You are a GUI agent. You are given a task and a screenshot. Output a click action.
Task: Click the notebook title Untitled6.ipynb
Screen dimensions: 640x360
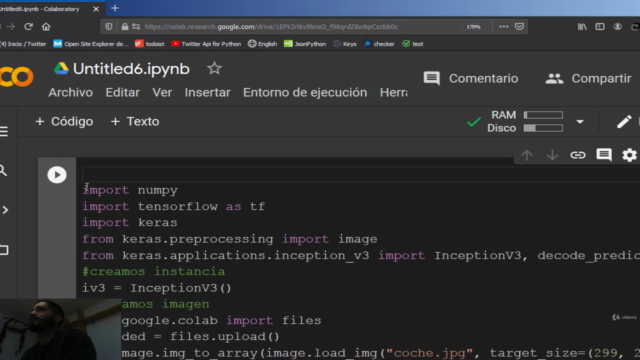[x=131, y=69]
